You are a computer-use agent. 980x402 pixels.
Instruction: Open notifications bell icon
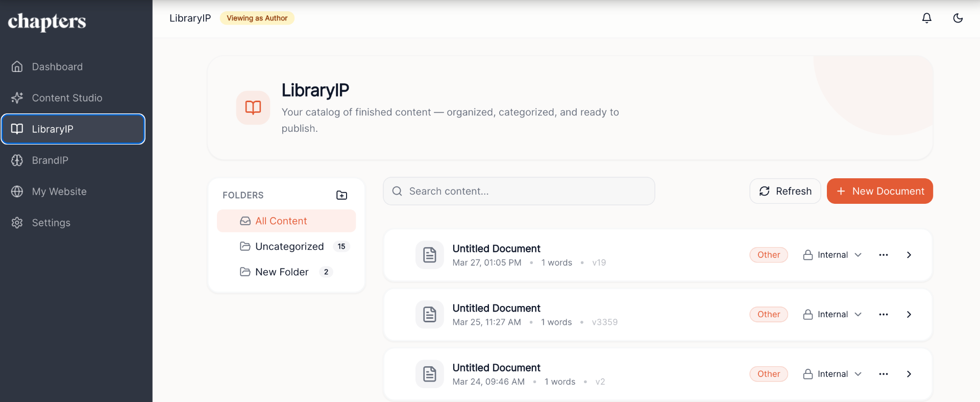point(927,18)
